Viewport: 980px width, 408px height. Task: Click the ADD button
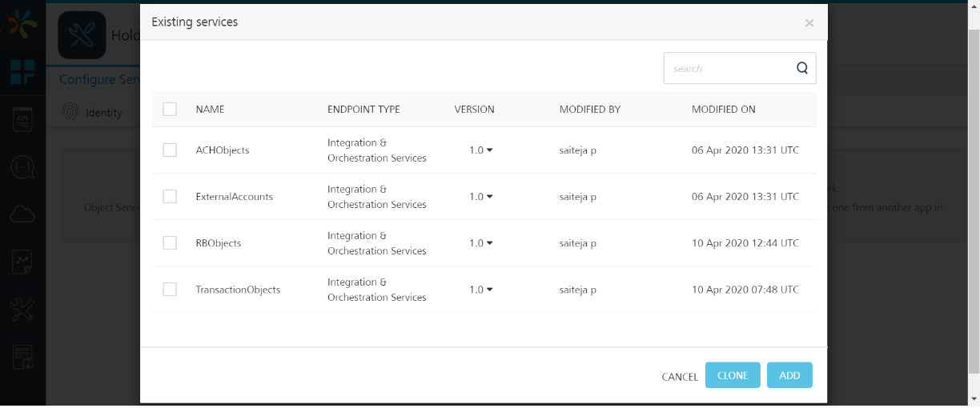click(x=789, y=375)
